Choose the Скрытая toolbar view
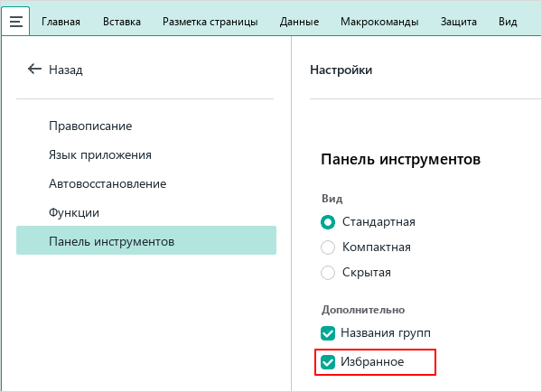The height and width of the screenshot is (392, 542). [x=328, y=272]
